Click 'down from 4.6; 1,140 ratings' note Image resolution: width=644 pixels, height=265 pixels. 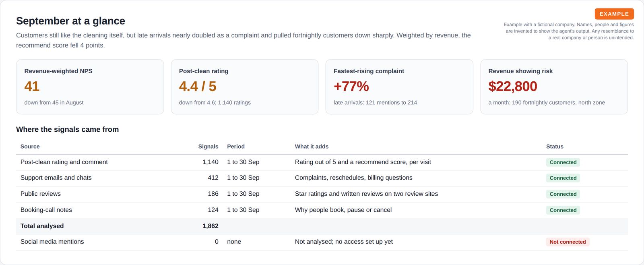tap(215, 103)
